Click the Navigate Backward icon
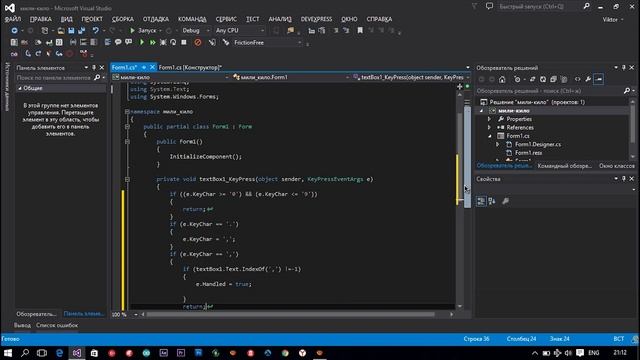Image resolution: width=640 pixels, height=360 pixels. click(x=14, y=31)
